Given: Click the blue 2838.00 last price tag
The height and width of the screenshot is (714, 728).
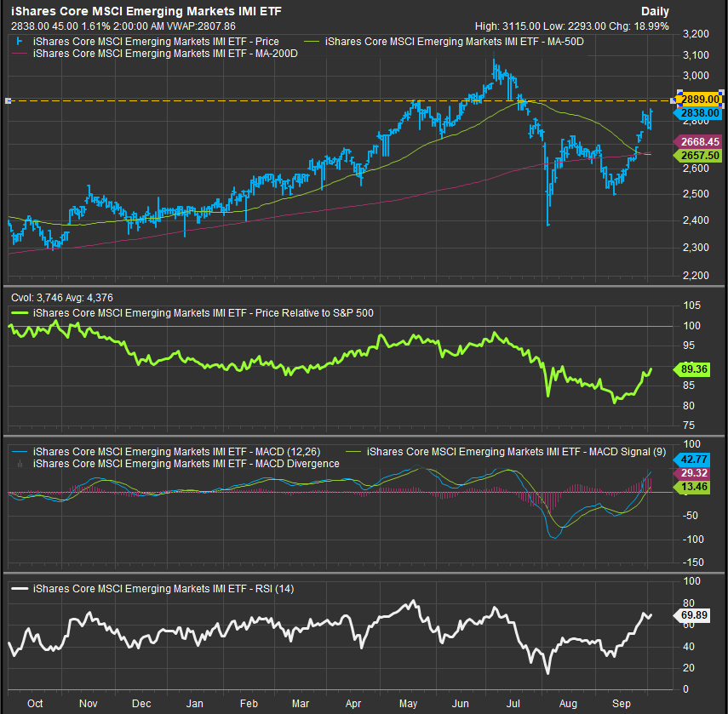Looking at the screenshot, I should (x=699, y=112).
